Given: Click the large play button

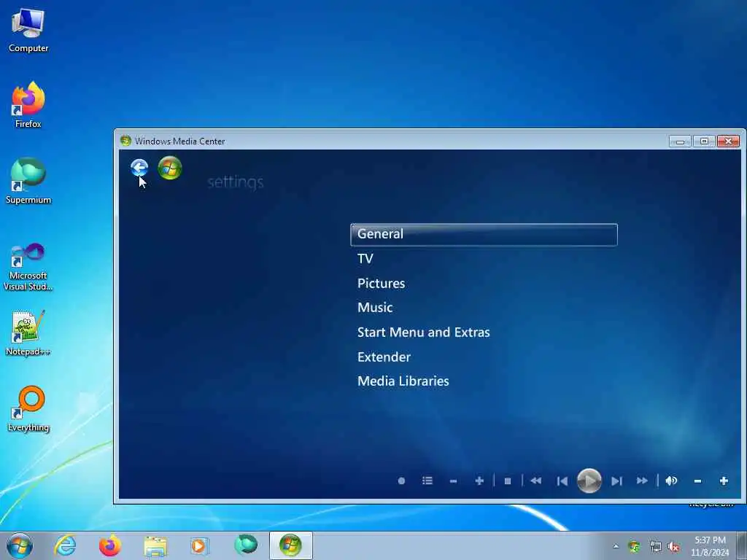Looking at the screenshot, I should point(589,481).
